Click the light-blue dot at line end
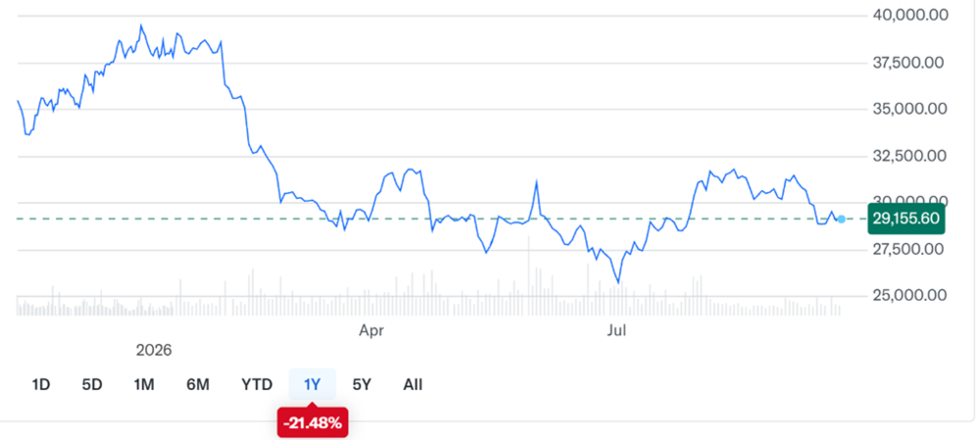This screenshot has width=980, height=440. 841,220
